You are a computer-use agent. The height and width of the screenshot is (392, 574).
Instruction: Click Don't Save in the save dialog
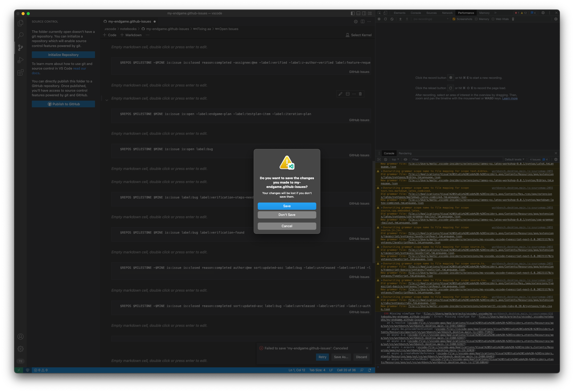287,215
